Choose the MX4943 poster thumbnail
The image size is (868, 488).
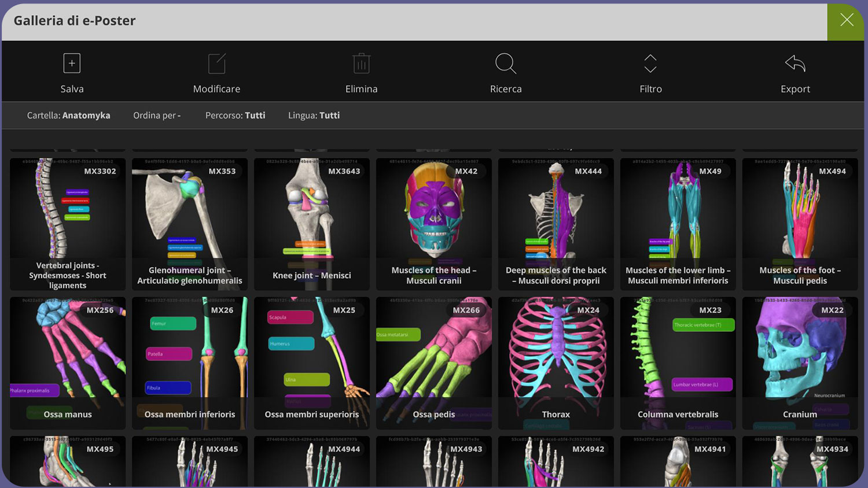(434, 461)
